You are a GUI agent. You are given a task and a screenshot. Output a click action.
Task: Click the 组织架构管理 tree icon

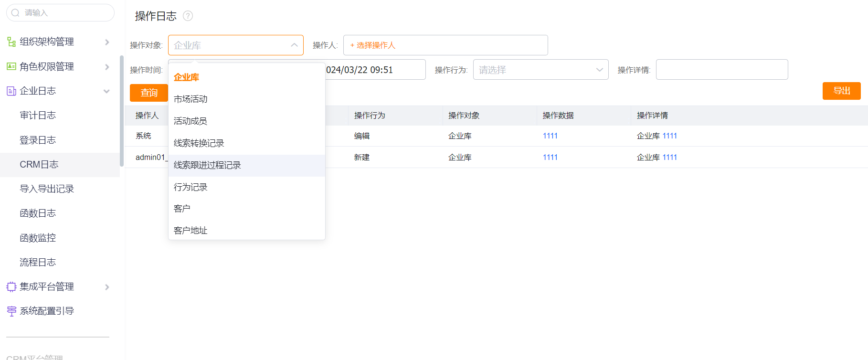pos(11,42)
